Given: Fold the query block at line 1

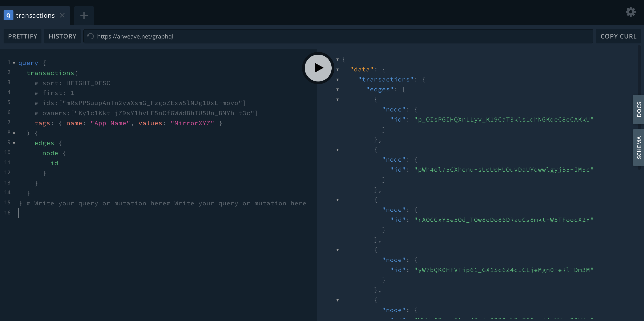Looking at the screenshot, I should click(x=14, y=63).
